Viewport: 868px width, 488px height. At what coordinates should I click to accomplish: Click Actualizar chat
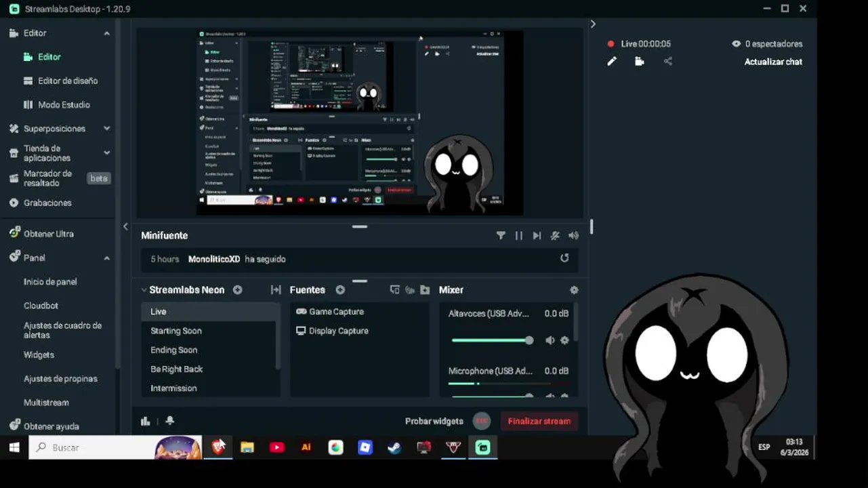pyautogui.click(x=773, y=62)
